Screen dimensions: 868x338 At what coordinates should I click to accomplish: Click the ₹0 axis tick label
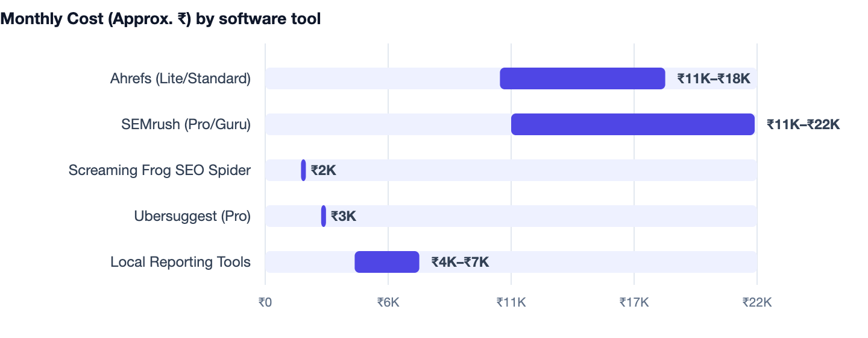pyautogui.click(x=265, y=302)
